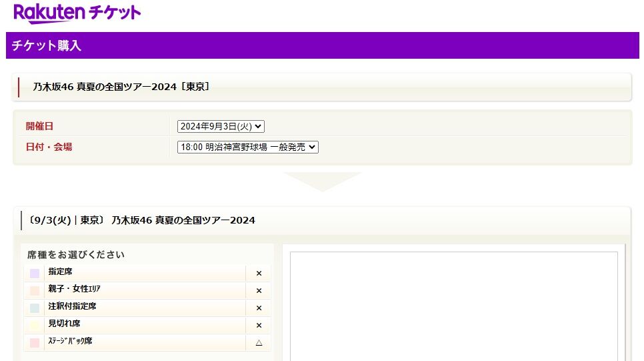Image resolution: width=644 pixels, height=361 pixels.
Task: Click the 乃木坂46 真夏の全国ツアー2024［東京］ title
Action: point(121,87)
